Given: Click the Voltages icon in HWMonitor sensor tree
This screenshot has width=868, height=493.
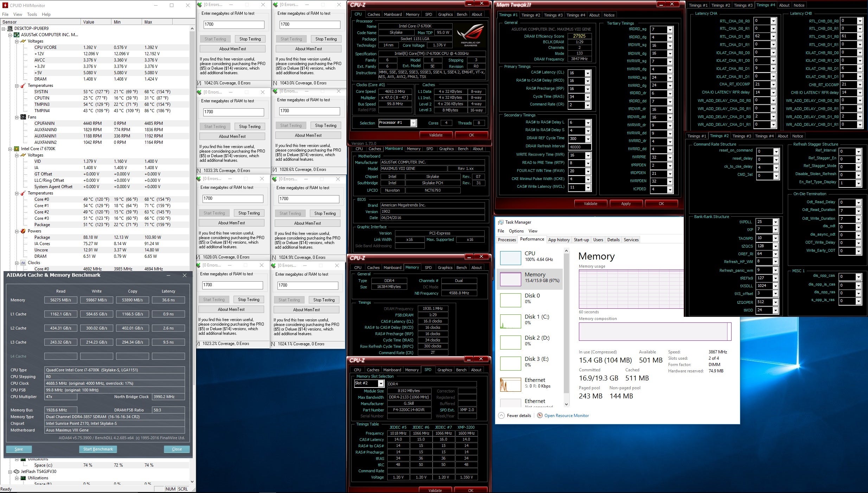Looking at the screenshot, I should pos(23,41).
